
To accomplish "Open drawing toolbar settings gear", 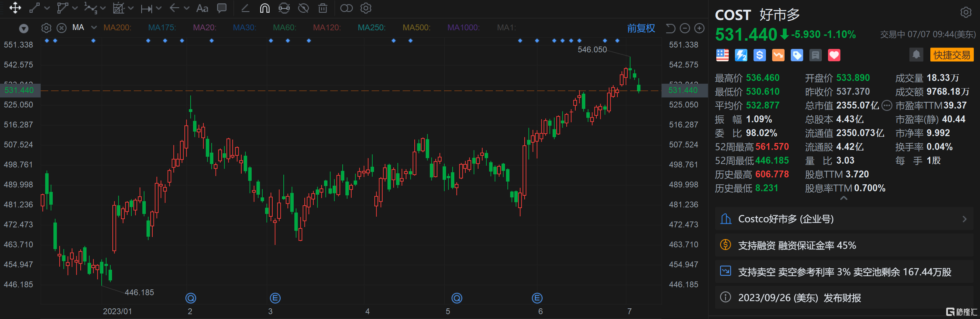I will [x=366, y=8].
